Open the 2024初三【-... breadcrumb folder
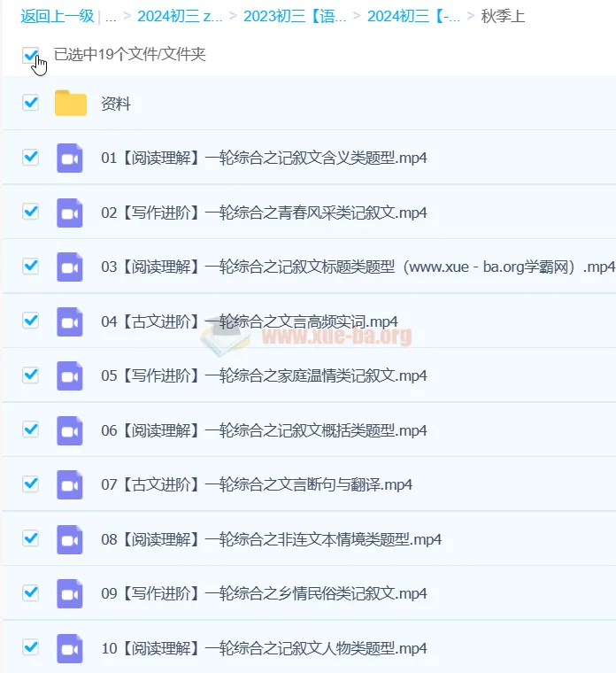 (x=413, y=16)
